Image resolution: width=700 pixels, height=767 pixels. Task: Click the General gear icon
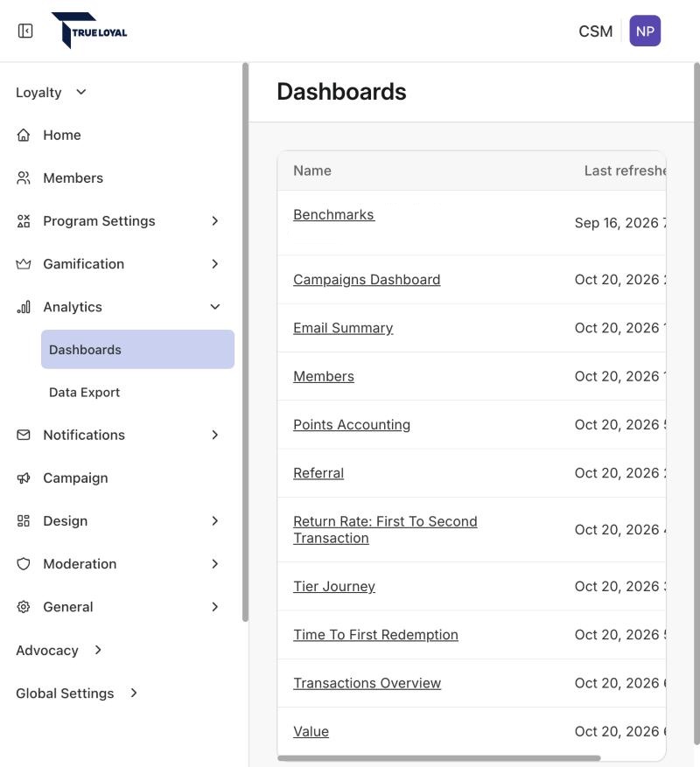(x=24, y=607)
